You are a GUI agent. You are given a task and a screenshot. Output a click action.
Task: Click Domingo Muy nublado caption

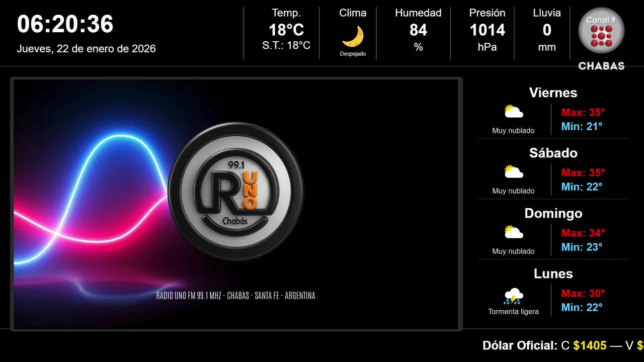pos(513,251)
